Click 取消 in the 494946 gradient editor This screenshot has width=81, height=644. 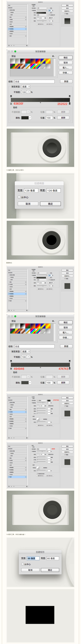click(x=66, y=328)
